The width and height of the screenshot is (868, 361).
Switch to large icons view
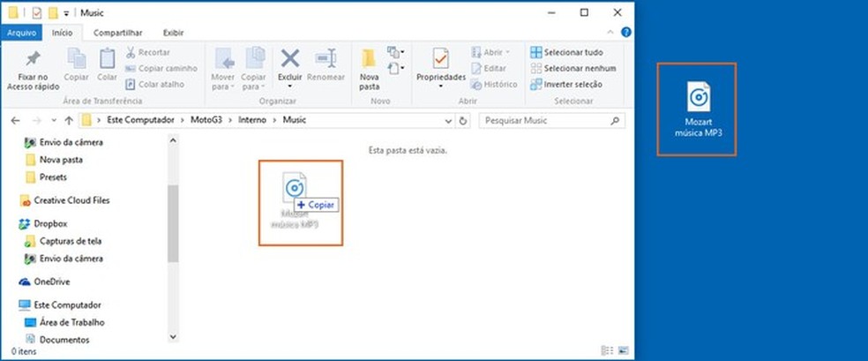(x=624, y=350)
